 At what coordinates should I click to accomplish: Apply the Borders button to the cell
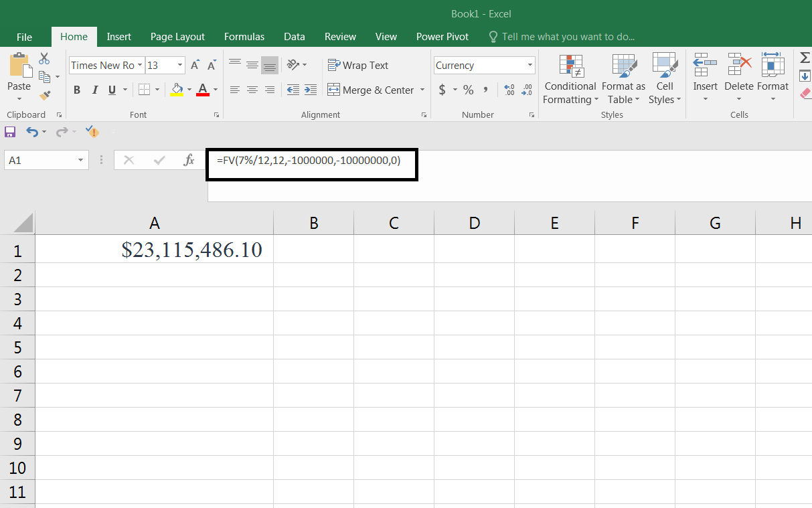(x=144, y=90)
